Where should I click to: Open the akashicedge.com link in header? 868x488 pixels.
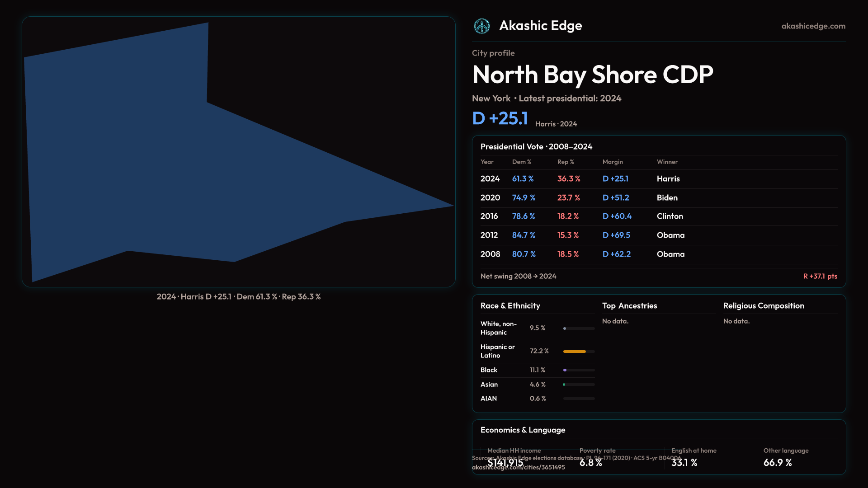(813, 26)
